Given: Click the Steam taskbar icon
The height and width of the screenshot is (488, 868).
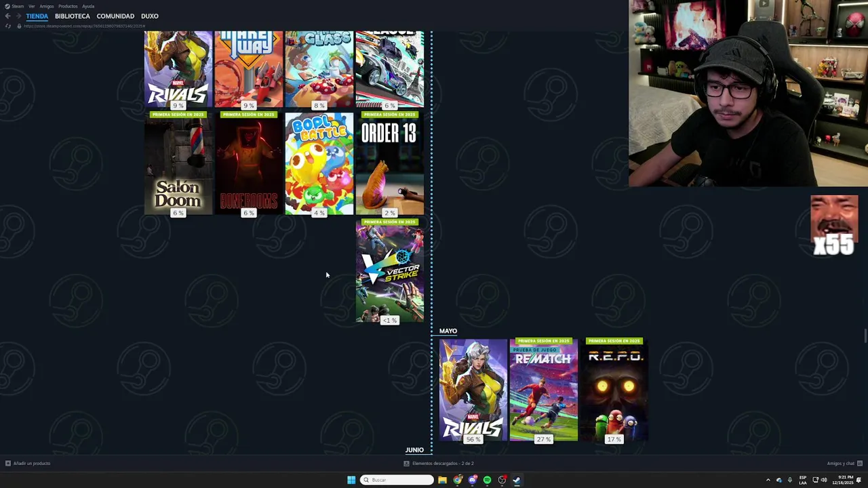Looking at the screenshot, I should (517, 480).
